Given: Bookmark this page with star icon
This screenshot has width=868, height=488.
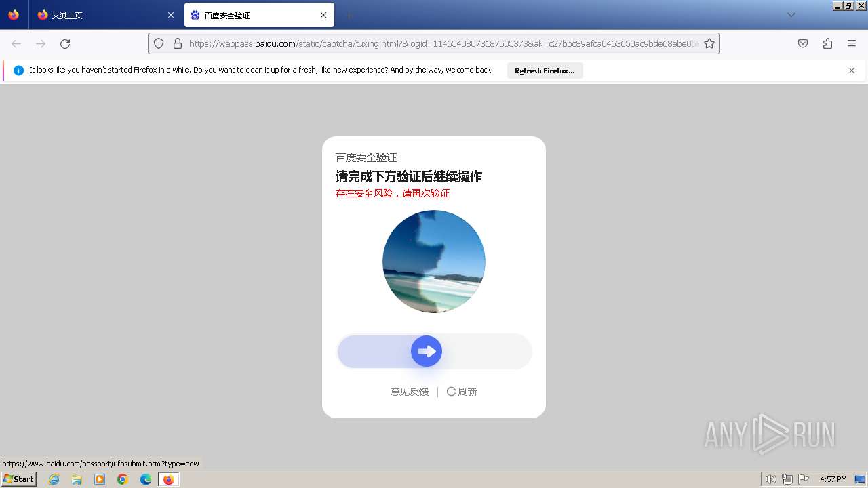Looking at the screenshot, I should coord(709,43).
